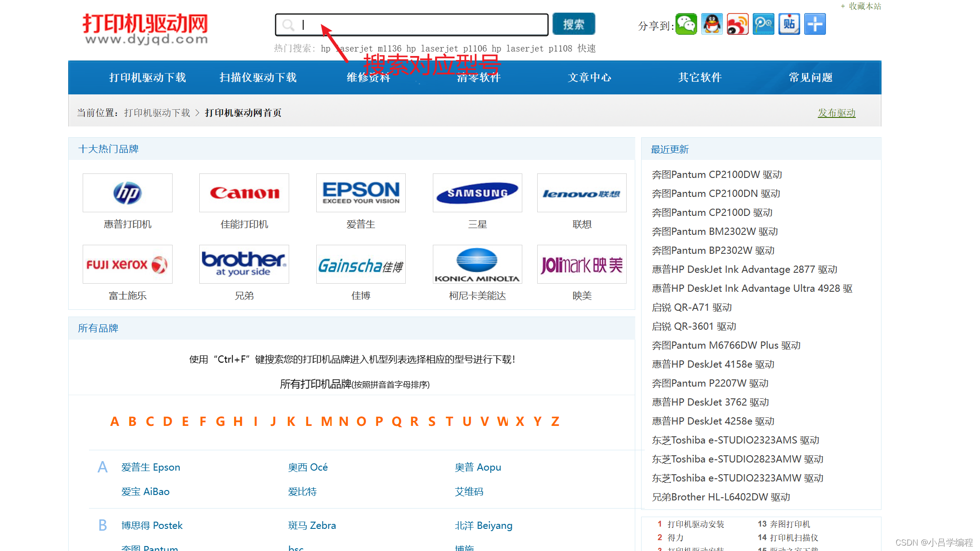Open the 斑马 Zebra brand link
This screenshot has width=980, height=551.
tap(312, 525)
